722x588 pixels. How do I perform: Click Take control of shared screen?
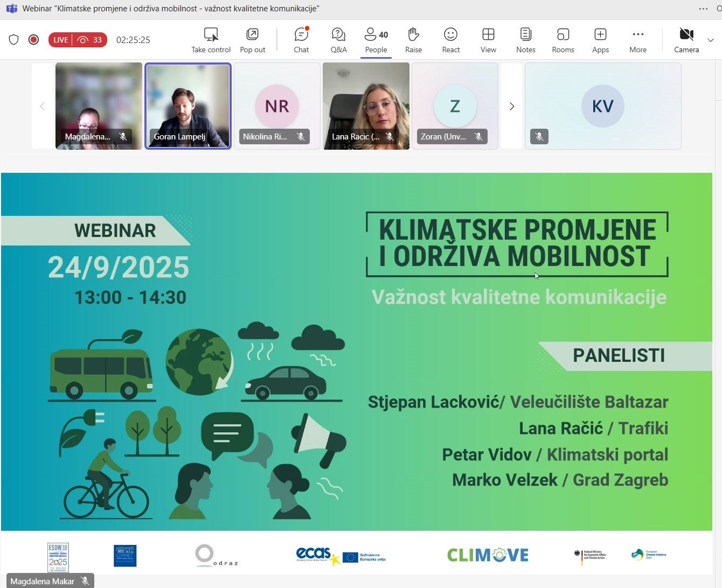click(x=211, y=40)
